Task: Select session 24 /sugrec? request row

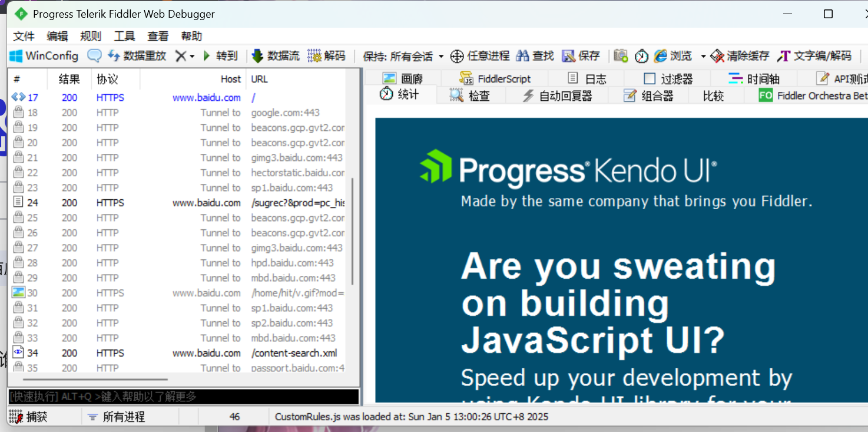Action: coord(178,203)
